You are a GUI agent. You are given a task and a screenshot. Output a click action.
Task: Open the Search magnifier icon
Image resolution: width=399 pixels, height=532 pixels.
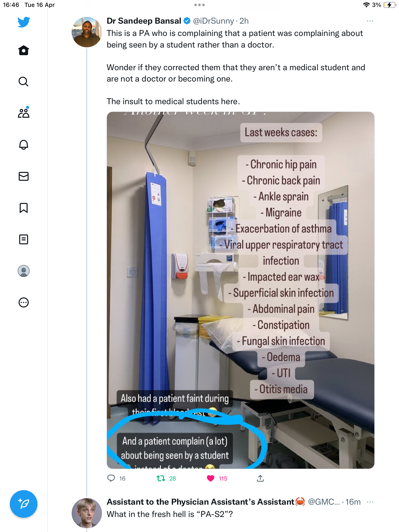[24, 82]
